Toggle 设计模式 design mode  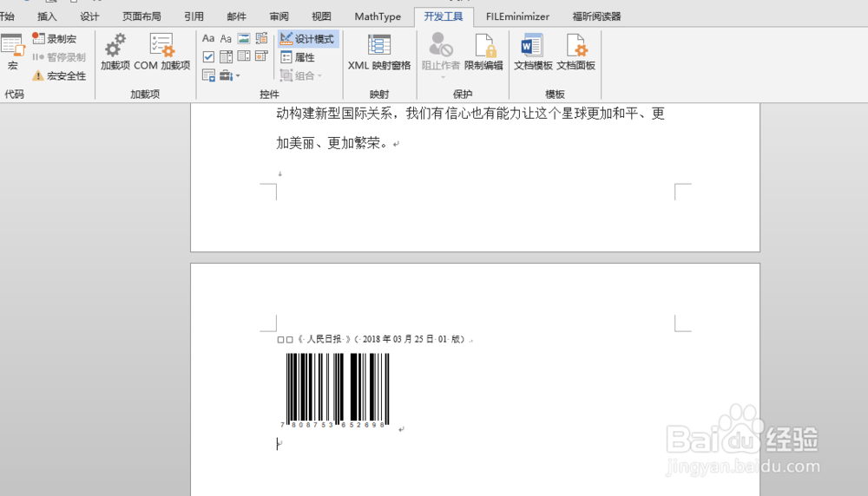[307, 39]
